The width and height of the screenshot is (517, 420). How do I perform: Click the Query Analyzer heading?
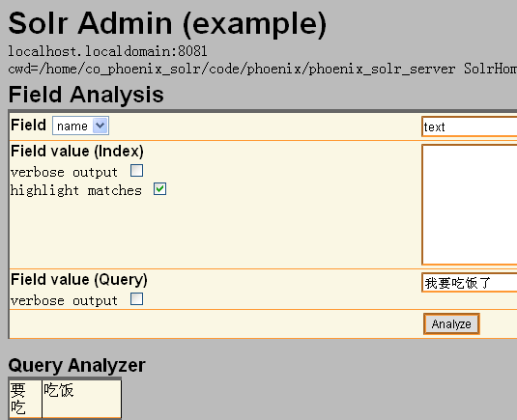click(x=76, y=365)
